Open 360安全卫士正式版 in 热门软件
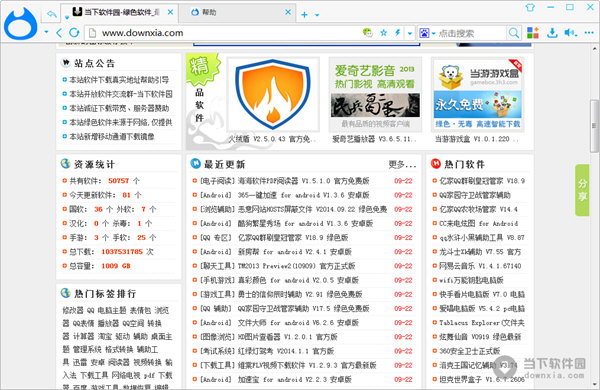 pyautogui.click(x=469, y=351)
